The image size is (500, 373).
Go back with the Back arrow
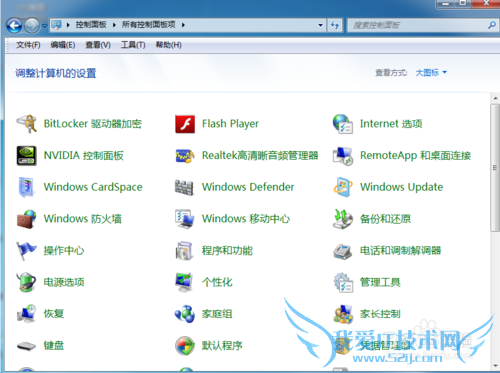[x=14, y=26]
